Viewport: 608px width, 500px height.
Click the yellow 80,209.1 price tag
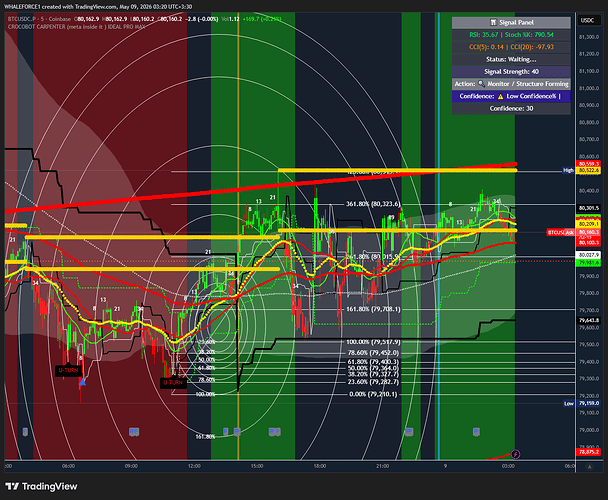pos(589,224)
